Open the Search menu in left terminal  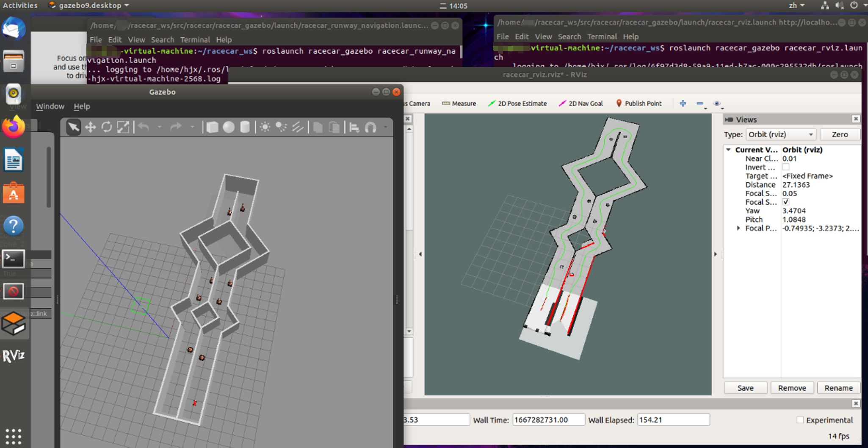163,40
